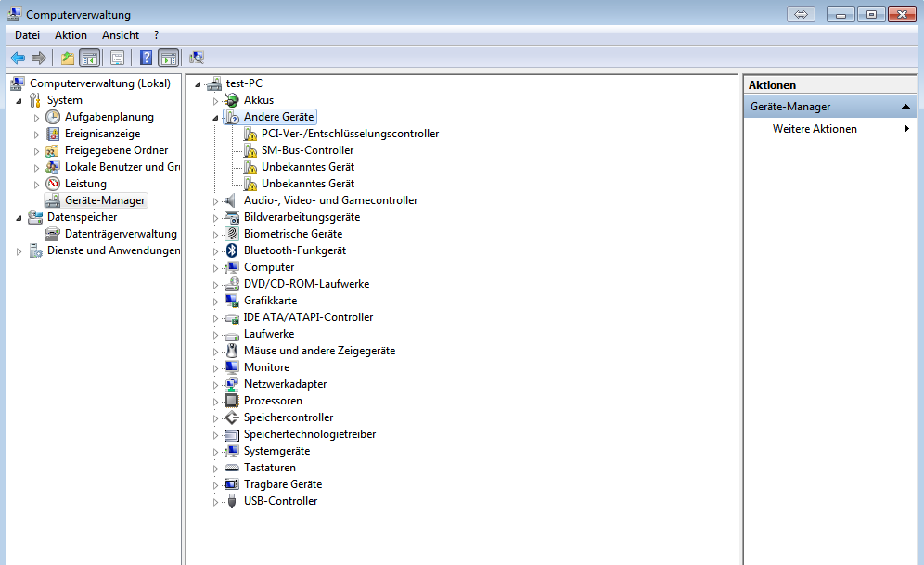Expand the Freigegebene Ordner node arrow
This screenshot has width=924, height=565.
(x=36, y=151)
